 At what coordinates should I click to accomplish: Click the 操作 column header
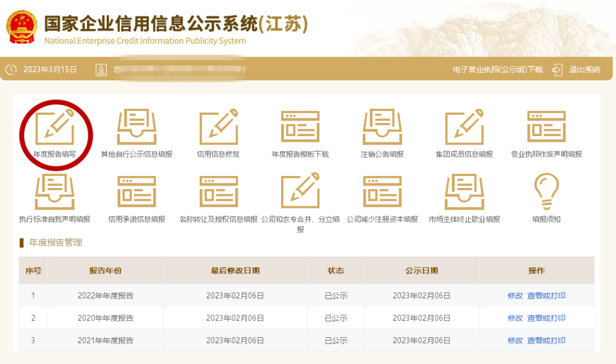pos(537,271)
